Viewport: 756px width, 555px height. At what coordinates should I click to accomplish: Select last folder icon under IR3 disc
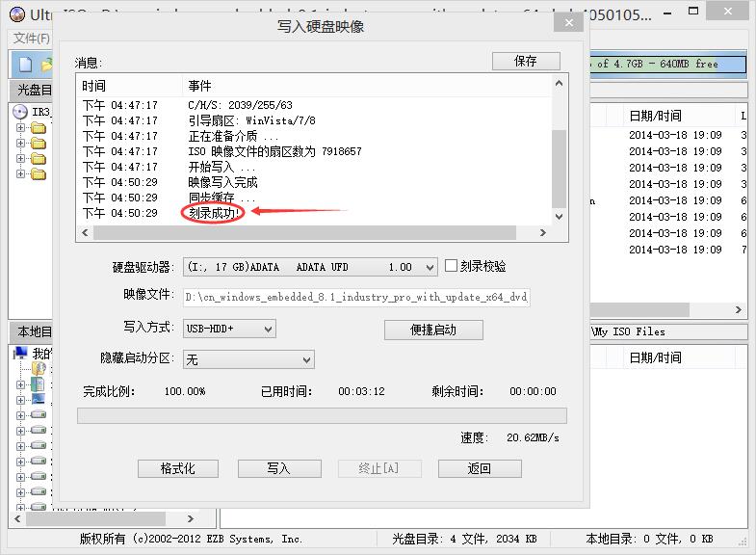[39, 174]
